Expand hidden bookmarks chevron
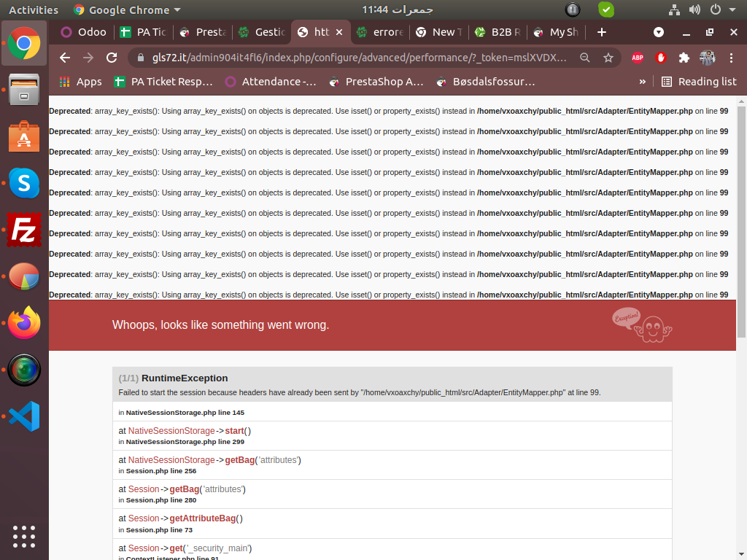The height and width of the screenshot is (560, 747). (642, 82)
